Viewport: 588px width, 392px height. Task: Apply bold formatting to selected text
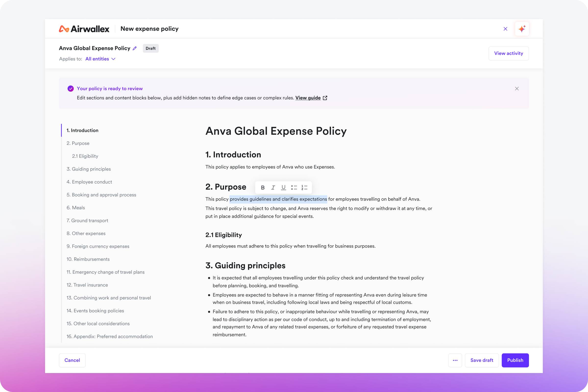(262, 187)
